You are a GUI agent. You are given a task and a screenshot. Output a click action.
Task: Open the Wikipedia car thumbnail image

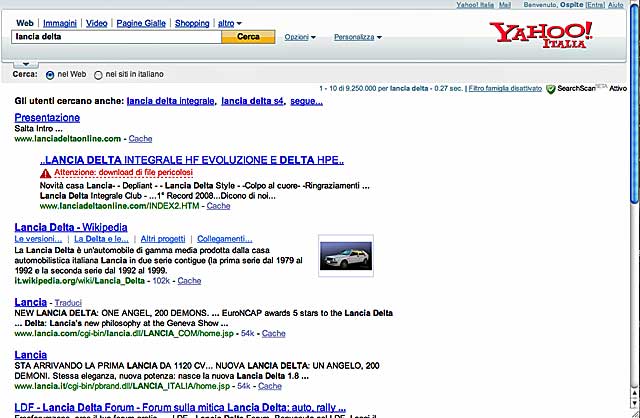[346, 256]
